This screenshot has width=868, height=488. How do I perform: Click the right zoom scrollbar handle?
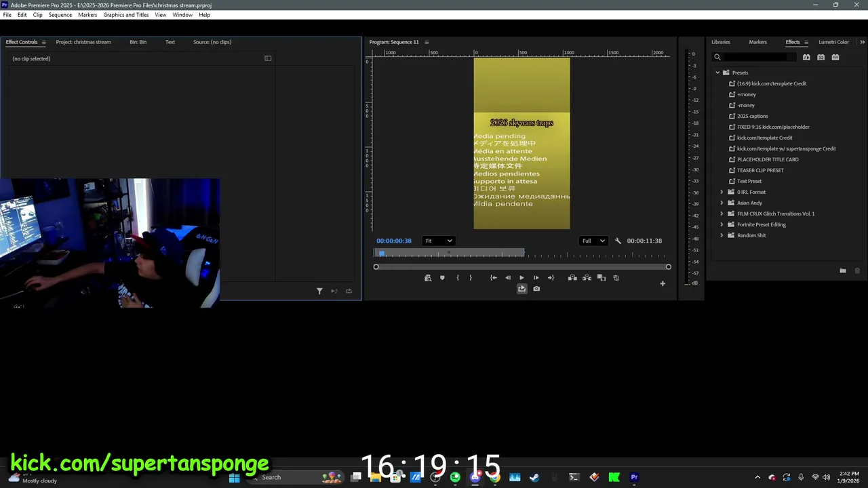click(668, 267)
